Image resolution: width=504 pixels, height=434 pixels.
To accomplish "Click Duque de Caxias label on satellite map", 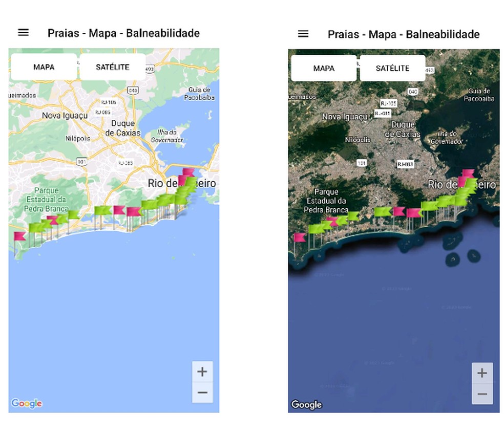I will point(403,129).
